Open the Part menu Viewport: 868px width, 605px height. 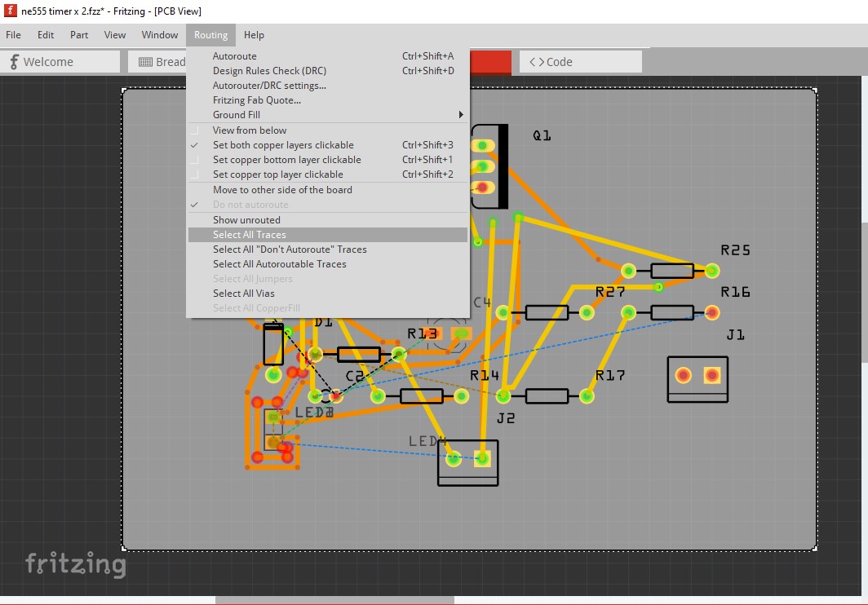(79, 35)
